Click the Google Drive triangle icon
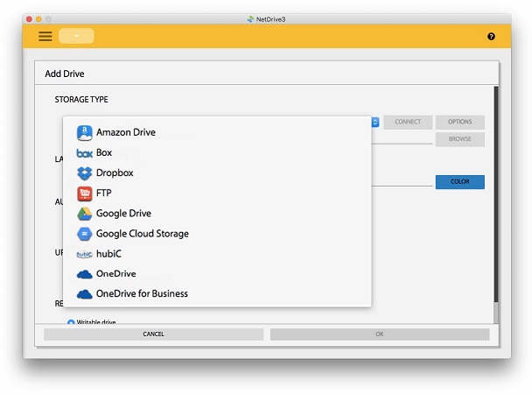The width and height of the screenshot is (532, 394). (85, 214)
